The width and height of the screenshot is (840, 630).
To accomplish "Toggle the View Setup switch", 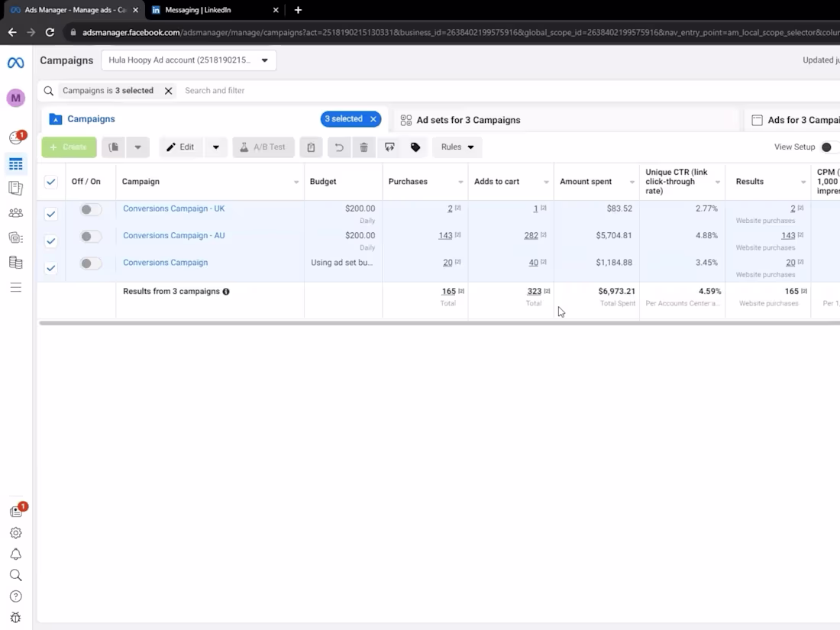I will click(x=828, y=147).
